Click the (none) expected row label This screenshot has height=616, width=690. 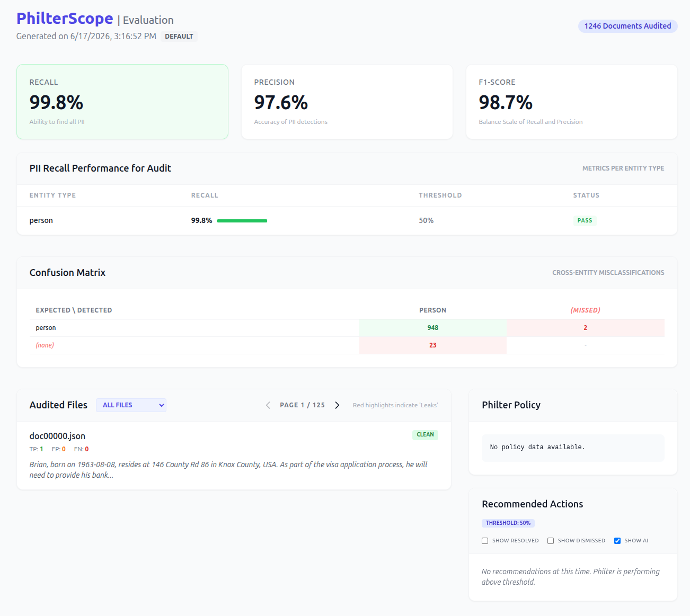pos(45,345)
